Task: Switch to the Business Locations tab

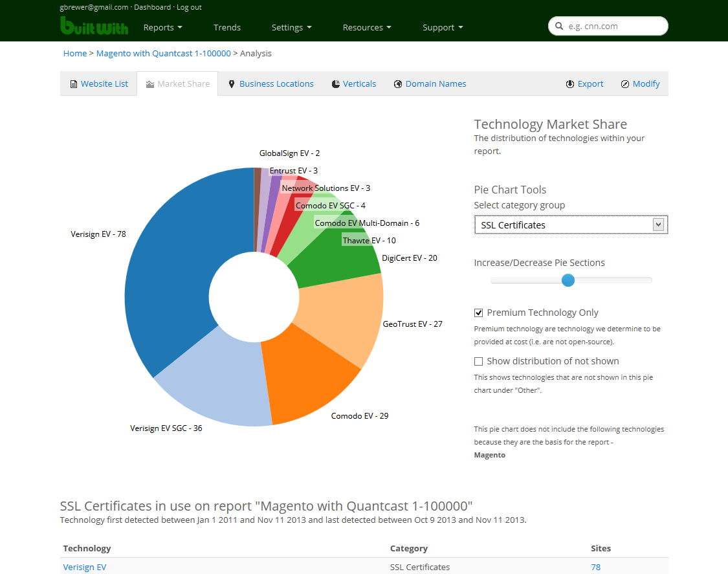Action: tap(271, 83)
